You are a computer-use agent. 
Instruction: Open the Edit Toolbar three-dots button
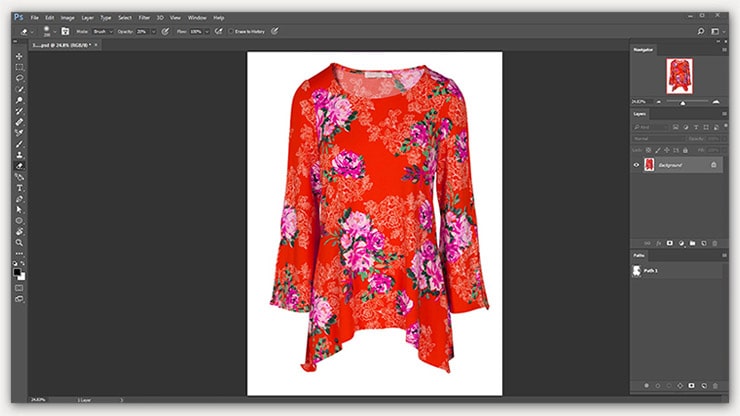pyautogui.click(x=19, y=254)
